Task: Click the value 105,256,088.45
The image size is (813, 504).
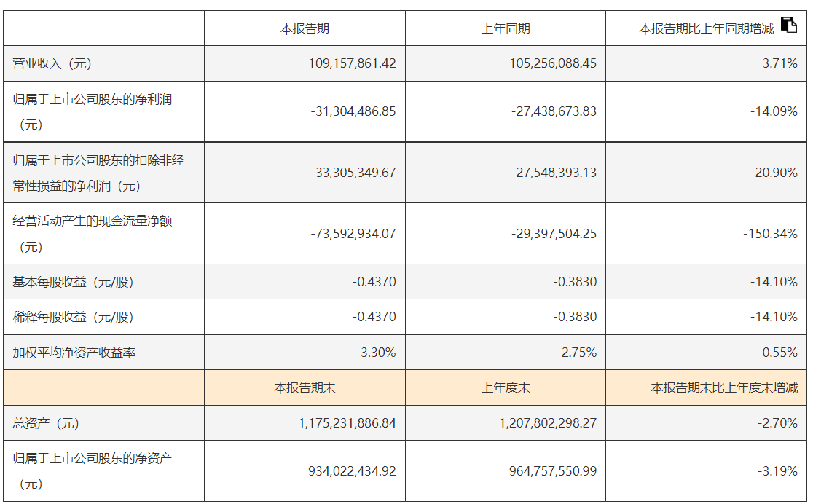Action: pyautogui.click(x=553, y=63)
